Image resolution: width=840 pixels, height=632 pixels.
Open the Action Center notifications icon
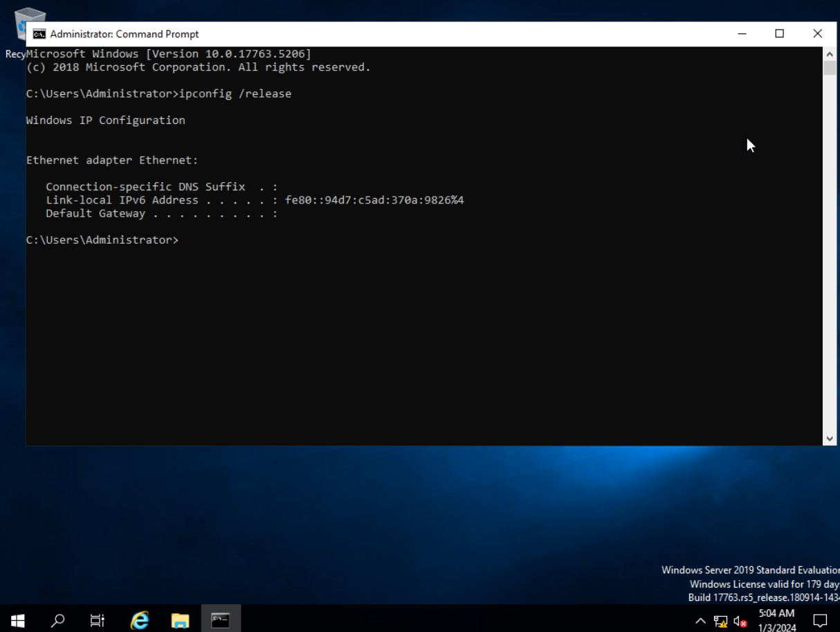tap(820, 620)
